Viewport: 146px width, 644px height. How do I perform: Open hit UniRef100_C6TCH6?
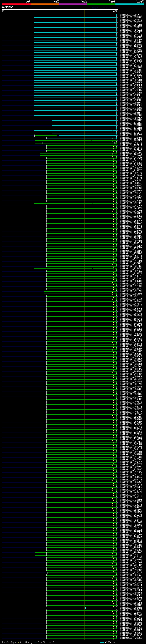coord(131,25)
